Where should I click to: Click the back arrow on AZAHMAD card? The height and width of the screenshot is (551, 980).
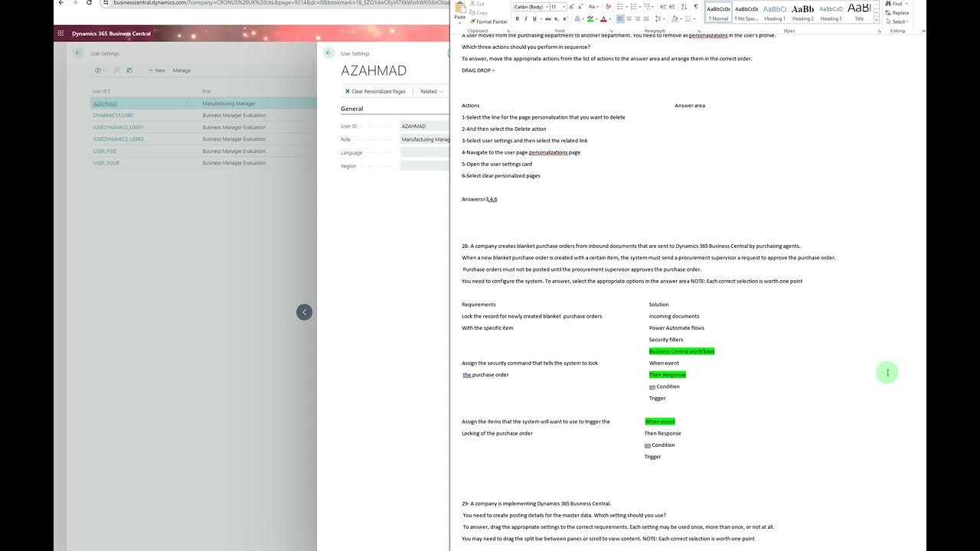coord(328,53)
